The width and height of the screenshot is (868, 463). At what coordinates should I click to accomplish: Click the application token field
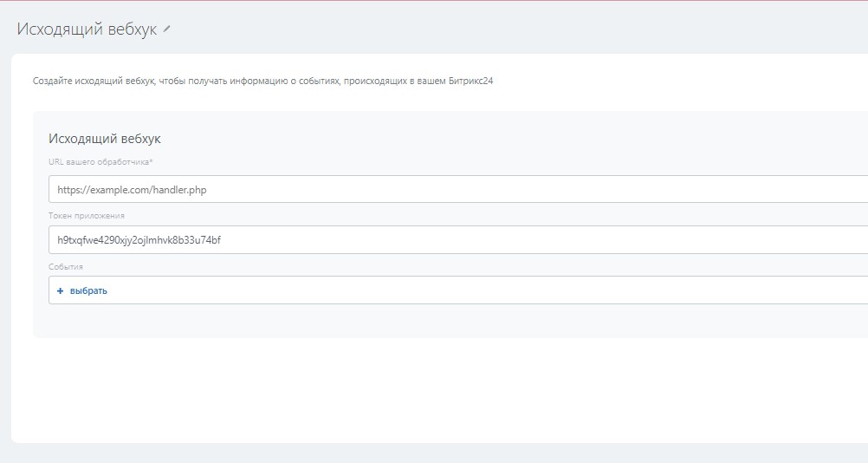click(458, 240)
